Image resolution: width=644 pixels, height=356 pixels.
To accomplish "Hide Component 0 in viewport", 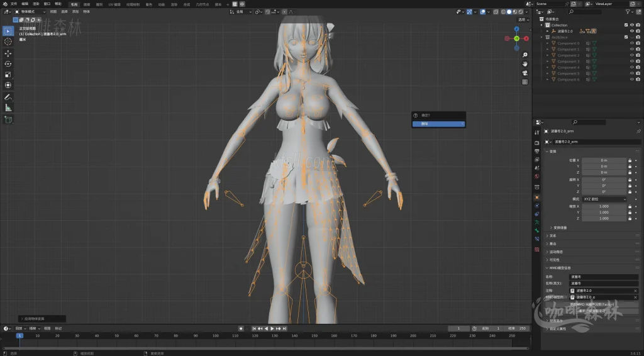I will tap(632, 43).
